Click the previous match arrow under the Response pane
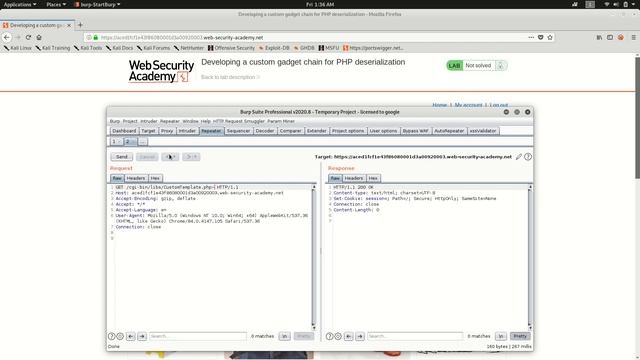The height and width of the screenshot is (360, 640). point(349,336)
